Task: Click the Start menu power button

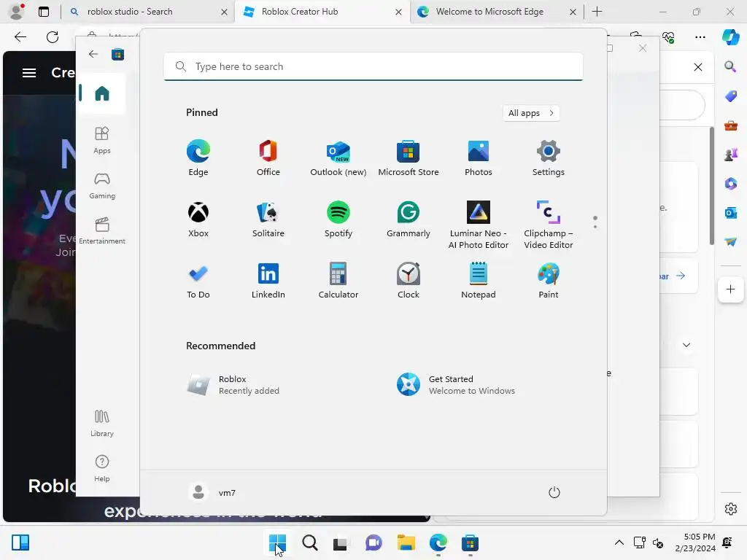Action: pyautogui.click(x=554, y=492)
